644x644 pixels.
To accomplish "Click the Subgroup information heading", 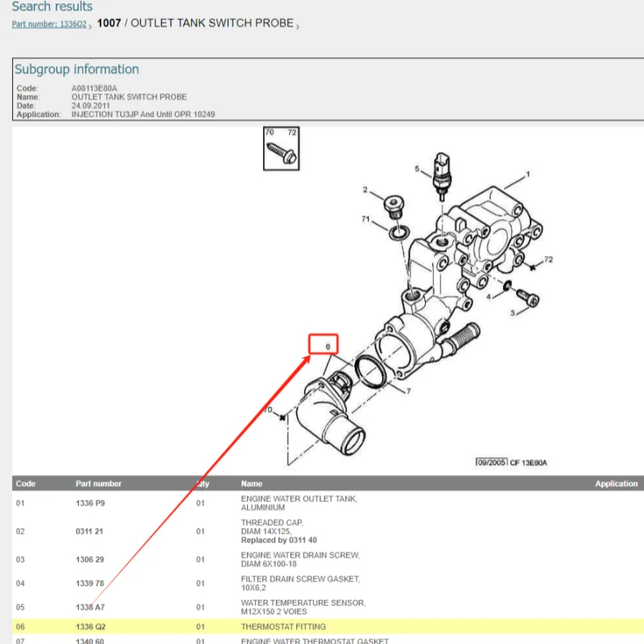I will pyautogui.click(x=76, y=69).
